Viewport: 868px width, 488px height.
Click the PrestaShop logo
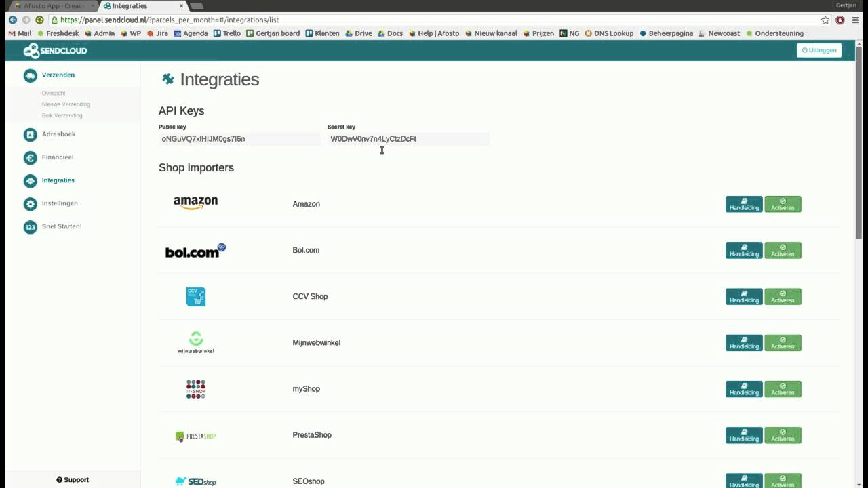pyautogui.click(x=195, y=436)
